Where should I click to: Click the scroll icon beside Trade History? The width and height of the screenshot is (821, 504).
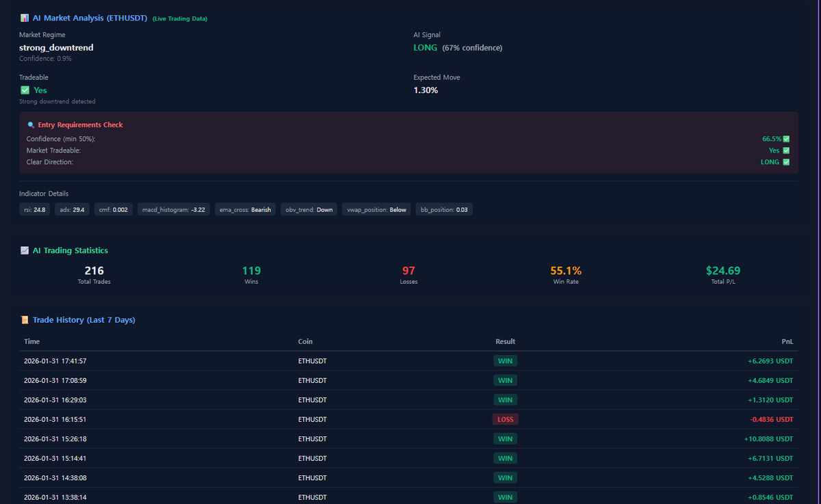(x=25, y=320)
